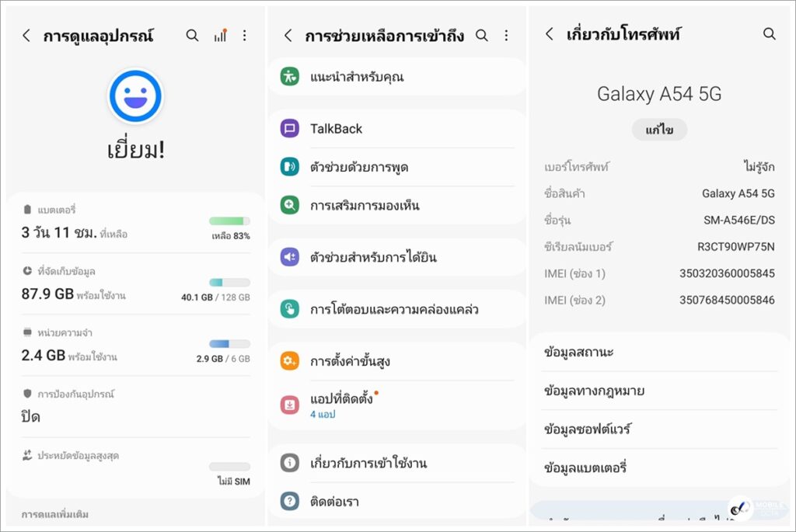
Task: Search in เกี่ยวกับโทรศัพท์ About phone screen
Action: 770,34
